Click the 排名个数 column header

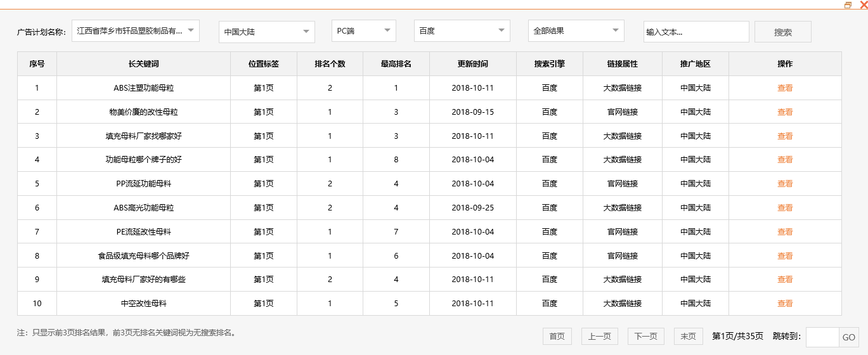click(x=330, y=64)
